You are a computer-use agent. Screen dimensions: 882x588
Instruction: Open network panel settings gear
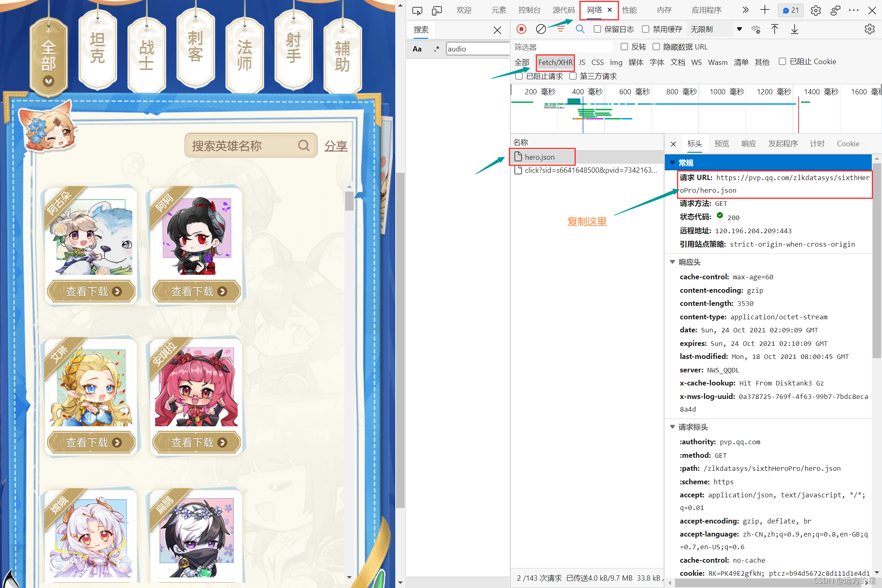tap(869, 29)
